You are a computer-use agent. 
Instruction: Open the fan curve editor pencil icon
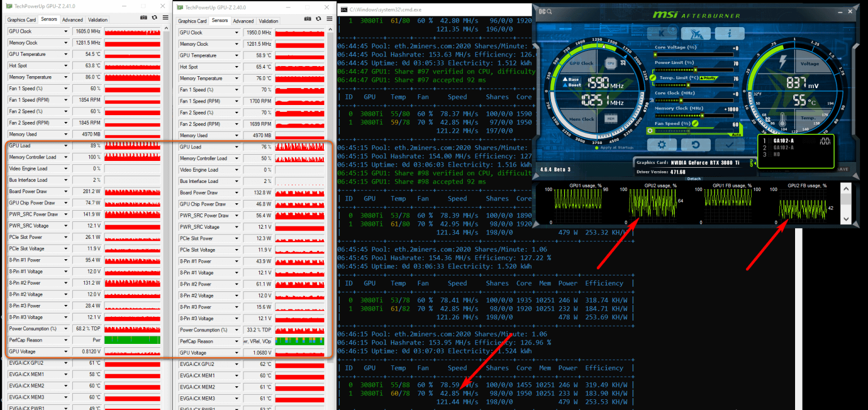[x=694, y=124]
